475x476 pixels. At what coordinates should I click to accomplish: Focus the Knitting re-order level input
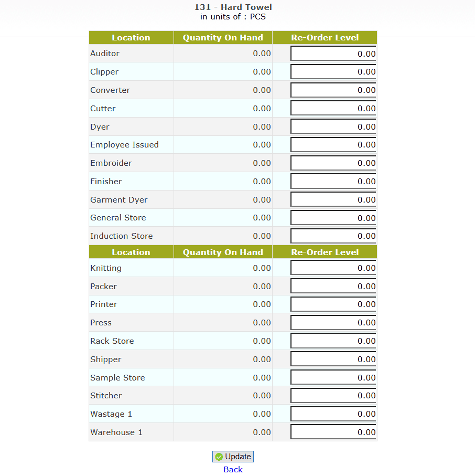point(333,268)
